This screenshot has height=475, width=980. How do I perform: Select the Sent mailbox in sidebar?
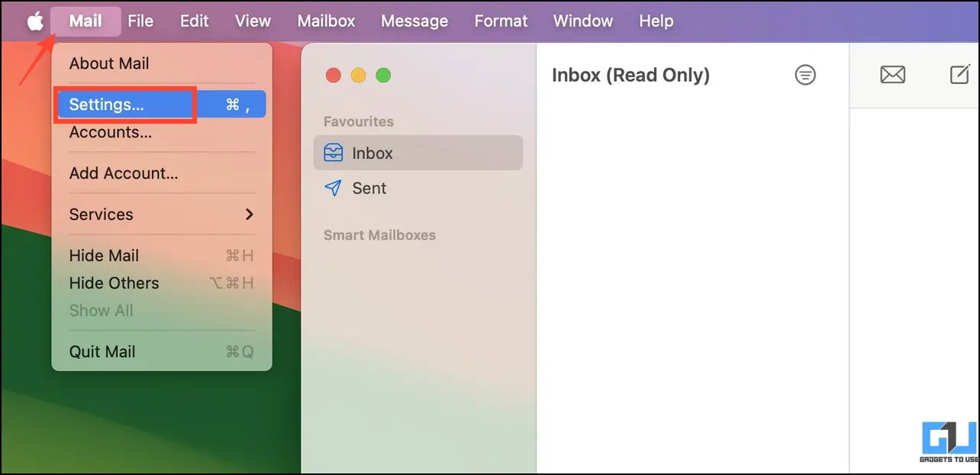click(418, 188)
